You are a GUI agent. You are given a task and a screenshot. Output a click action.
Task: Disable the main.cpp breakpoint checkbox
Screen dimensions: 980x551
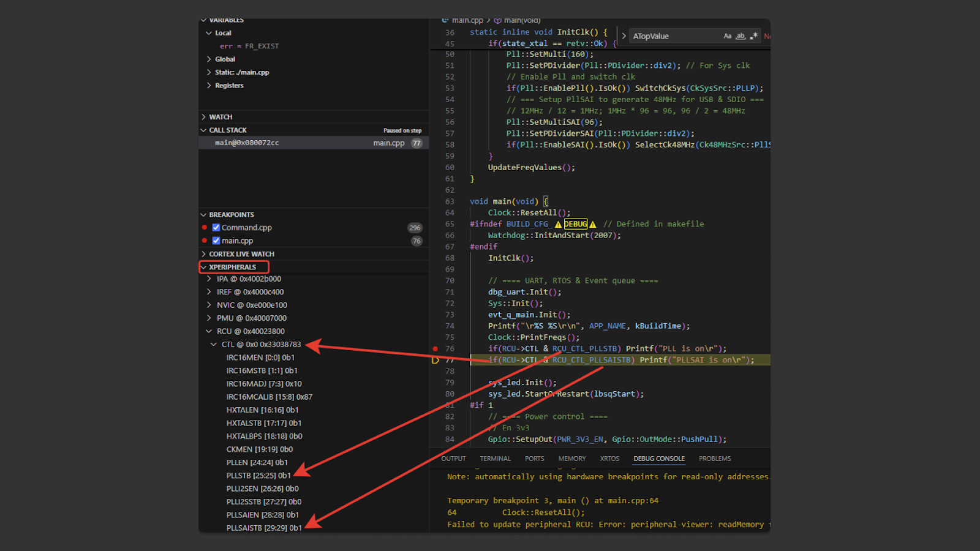click(x=216, y=240)
